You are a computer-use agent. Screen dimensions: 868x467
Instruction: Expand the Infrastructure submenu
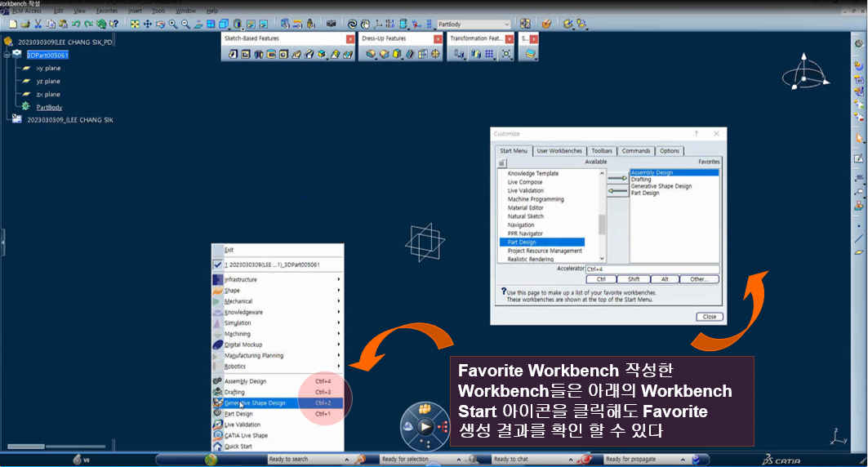coord(278,279)
